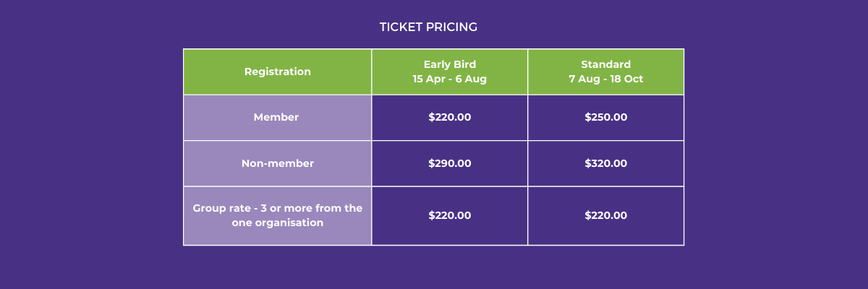Select the $320.00 Non-member Standard price

[606, 163]
